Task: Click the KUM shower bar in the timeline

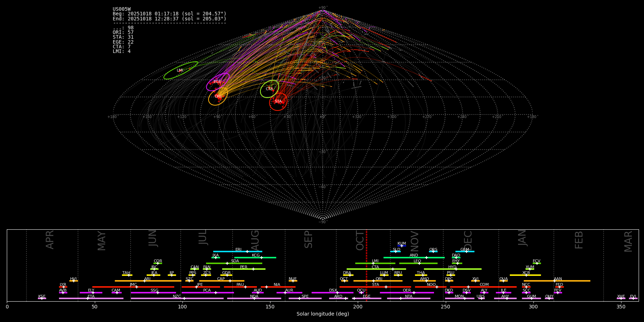Action: (x=402, y=246)
